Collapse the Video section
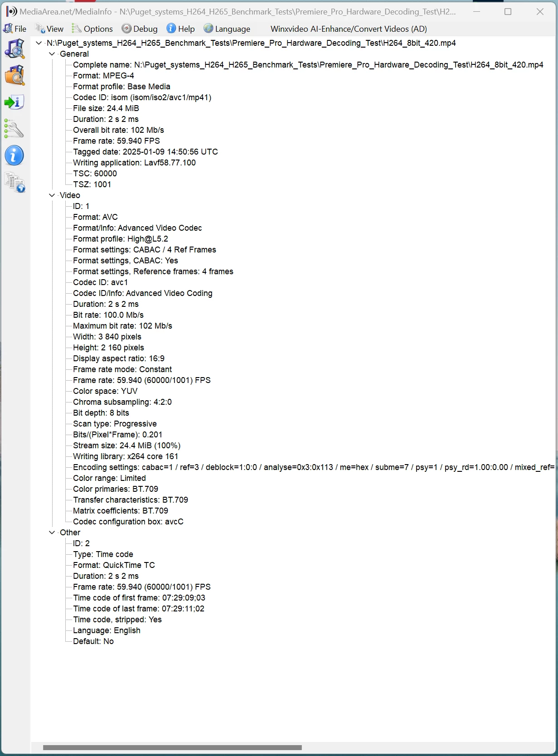Screen dimensions: 558x756 tap(52, 195)
